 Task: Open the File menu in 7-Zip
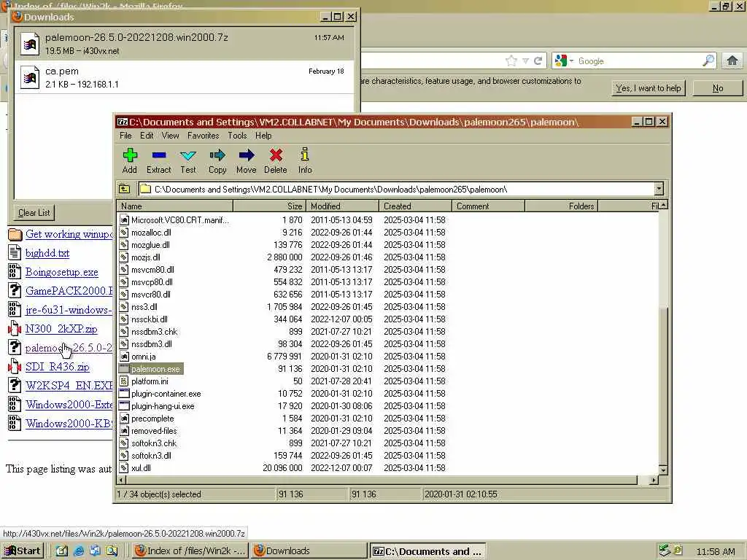[125, 136]
